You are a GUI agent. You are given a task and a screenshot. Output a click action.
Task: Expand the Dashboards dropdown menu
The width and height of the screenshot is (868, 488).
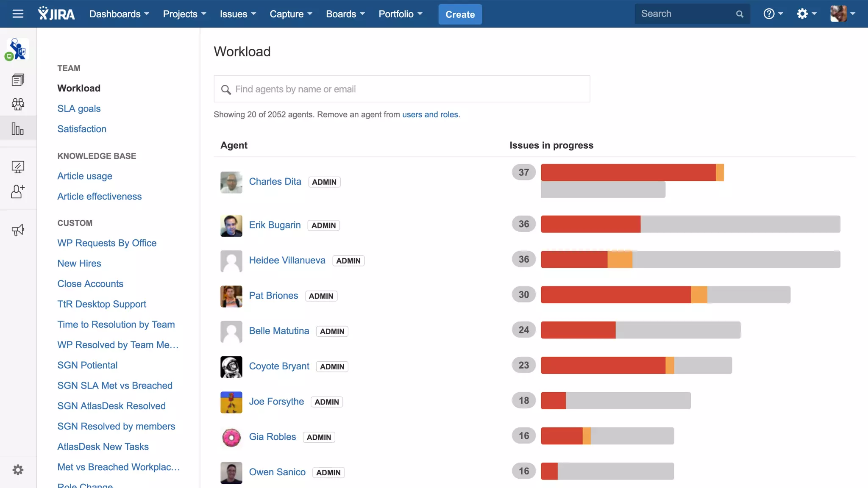tap(119, 14)
